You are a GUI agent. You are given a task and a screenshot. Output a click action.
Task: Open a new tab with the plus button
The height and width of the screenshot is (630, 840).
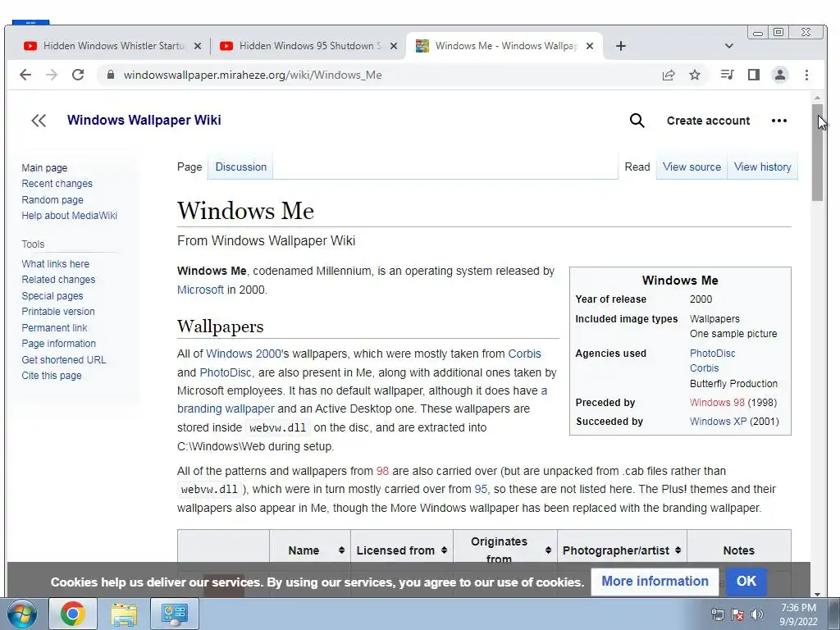621,46
